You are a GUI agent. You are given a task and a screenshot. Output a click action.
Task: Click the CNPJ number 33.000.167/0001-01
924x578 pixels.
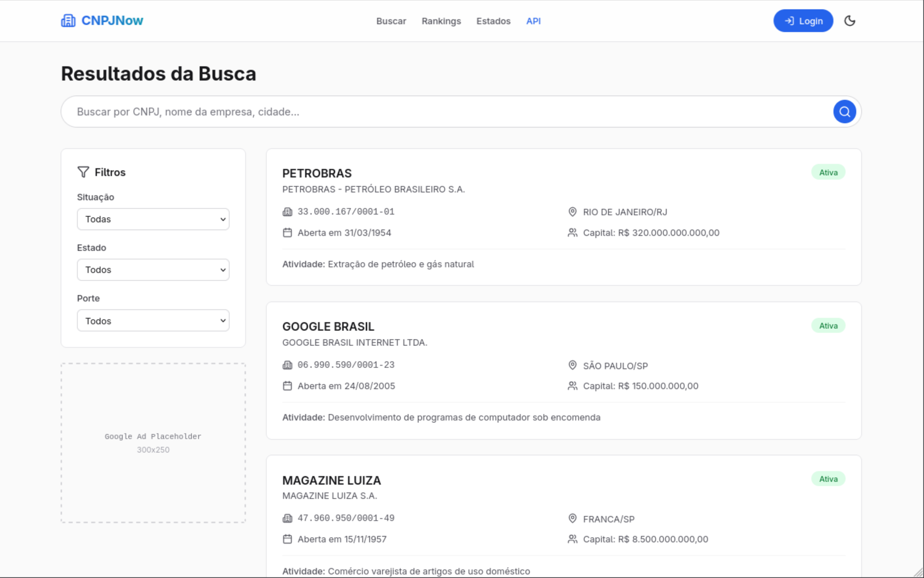coord(346,212)
